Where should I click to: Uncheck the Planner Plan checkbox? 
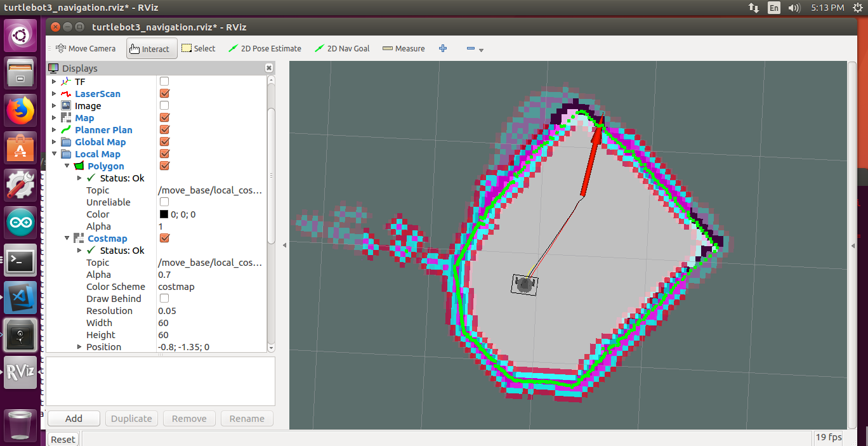tap(164, 129)
